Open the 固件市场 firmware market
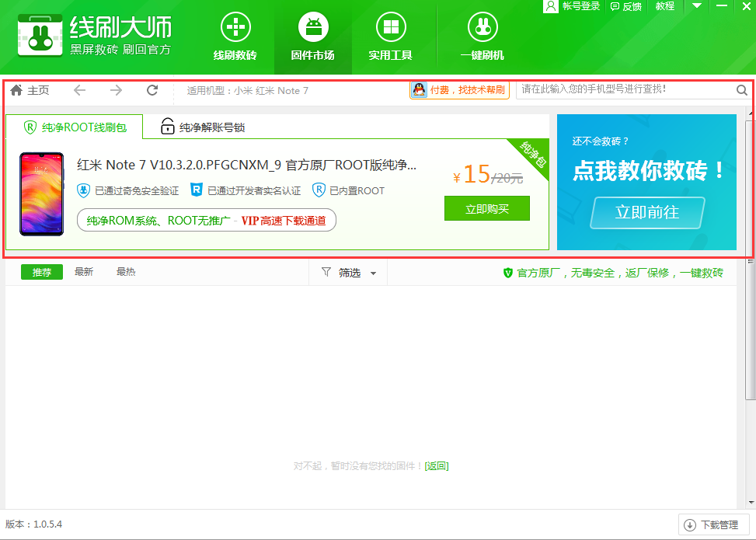 tap(313, 37)
